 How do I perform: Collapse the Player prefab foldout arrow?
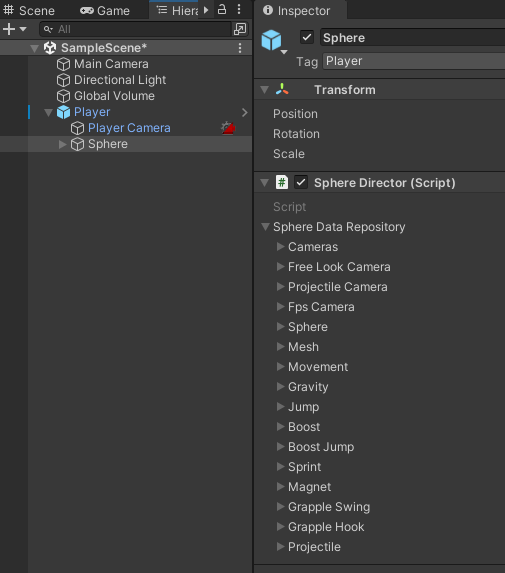click(x=48, y=113)
